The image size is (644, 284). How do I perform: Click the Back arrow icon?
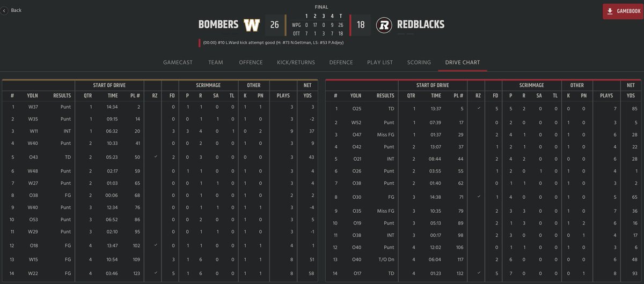[x=4, y=10]
